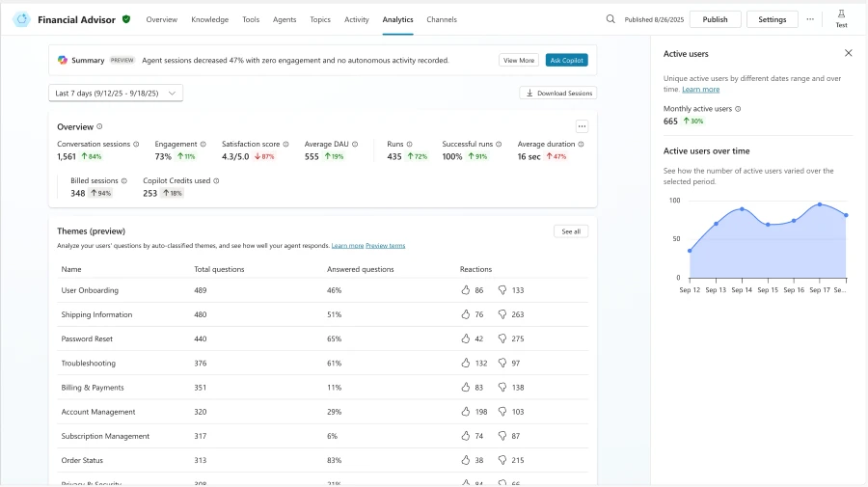Screen dimensions: 868x487
Task: Click the search magnifier icon in header
Action: pyautogui.click(x=610, y=19)
